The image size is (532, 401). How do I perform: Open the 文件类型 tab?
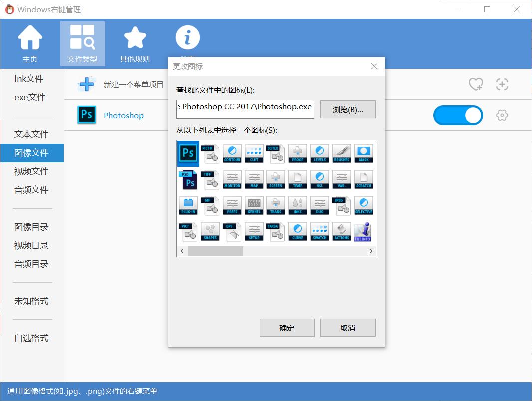coord(83,44)
